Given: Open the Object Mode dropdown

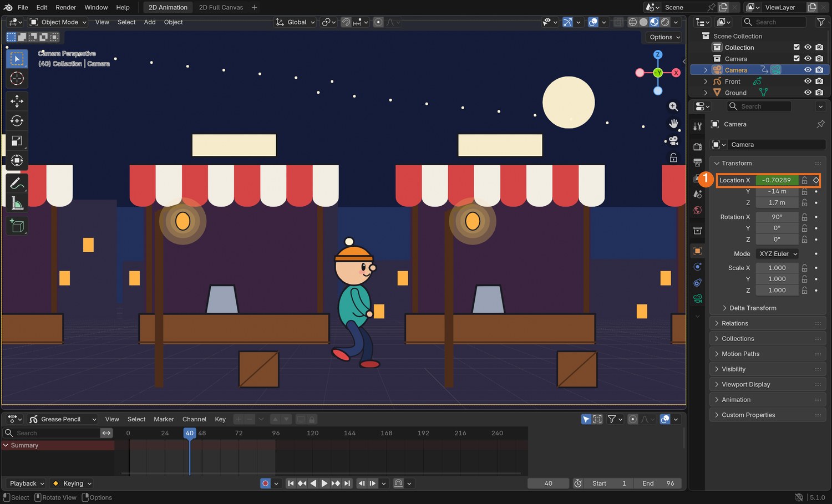Looking at the screenshot, I should (58, 22).
